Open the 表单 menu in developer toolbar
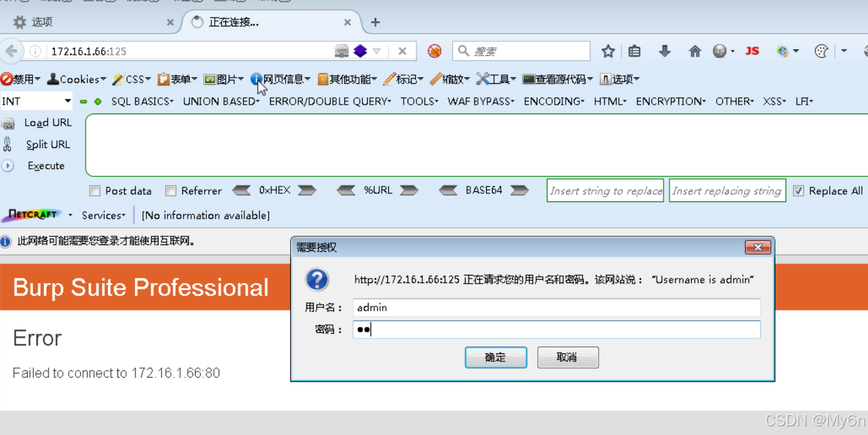868x435 pixels. click(178, 80)
